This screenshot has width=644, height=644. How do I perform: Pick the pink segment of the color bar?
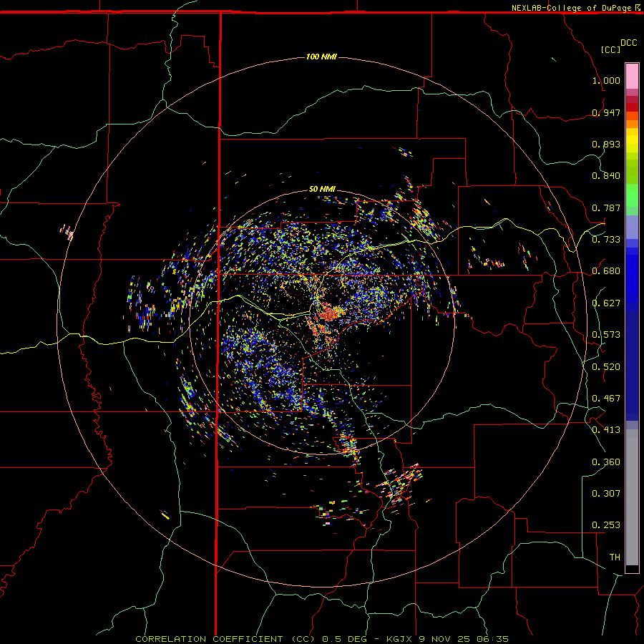coord(632,76)
